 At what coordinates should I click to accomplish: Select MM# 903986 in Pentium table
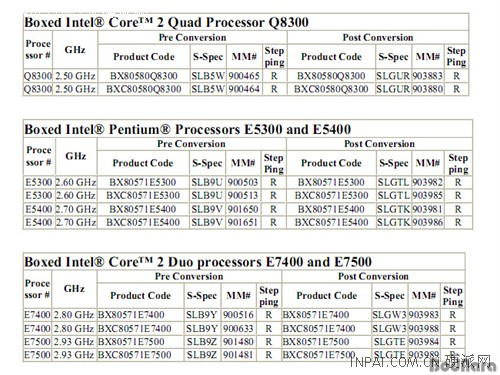428,222
